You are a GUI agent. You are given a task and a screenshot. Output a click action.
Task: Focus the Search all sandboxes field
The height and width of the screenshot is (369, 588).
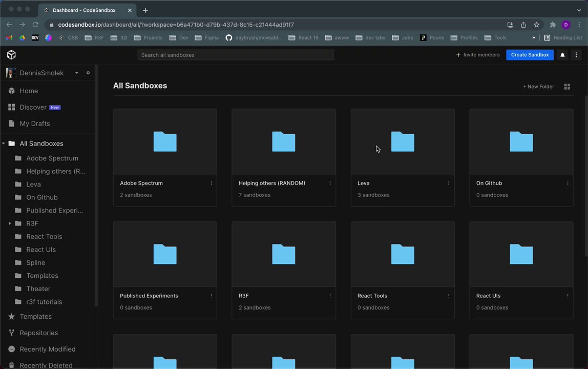click(x=236, y=55)
